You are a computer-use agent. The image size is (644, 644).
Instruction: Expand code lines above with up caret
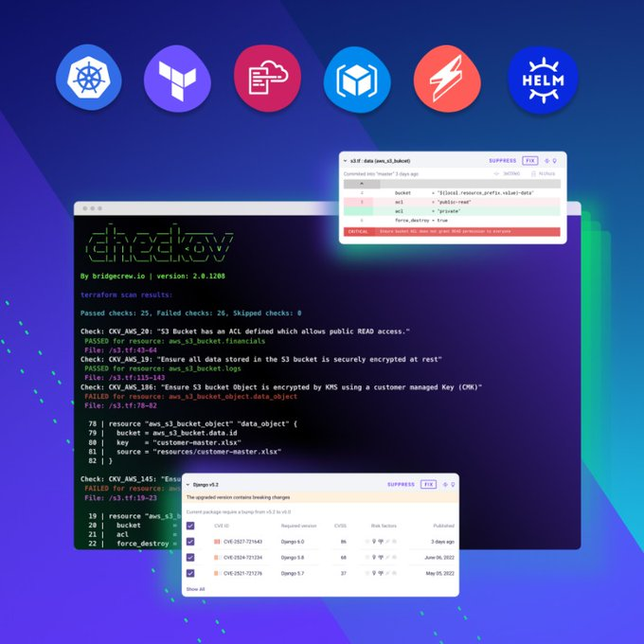pyautogui.click(x=362, y=184)
